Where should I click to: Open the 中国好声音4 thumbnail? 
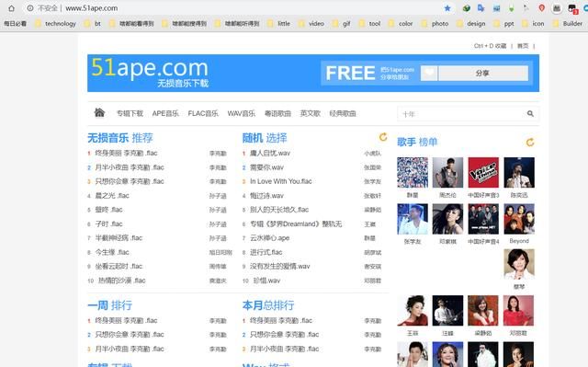click(x=483, y=219)
